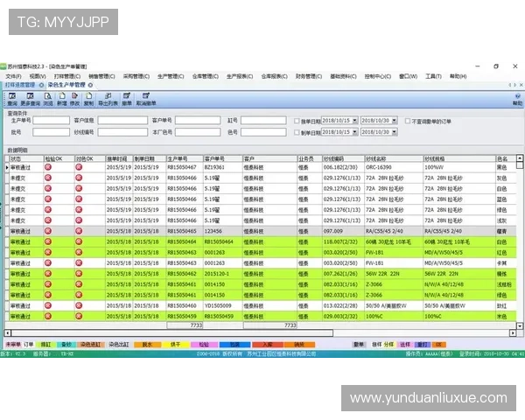Create a new record with 新增 icon
Viewport: 525px width, 420px height.
62,98
